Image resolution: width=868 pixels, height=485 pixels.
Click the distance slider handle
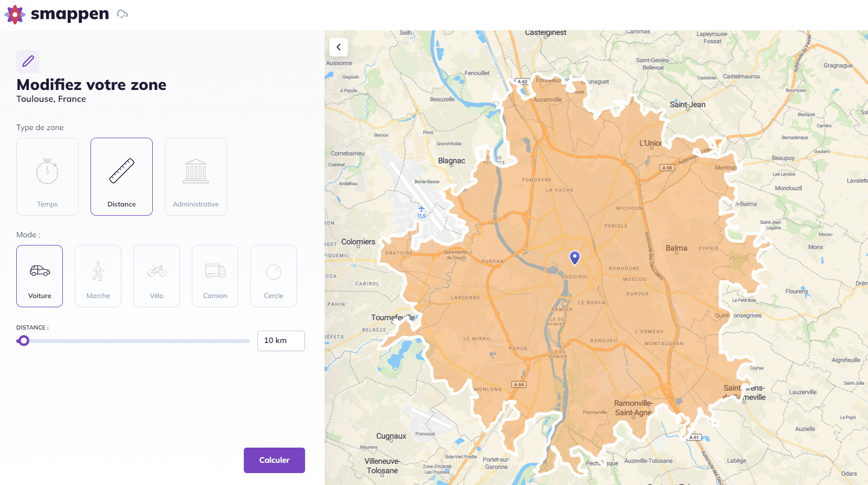click(23, 341)
